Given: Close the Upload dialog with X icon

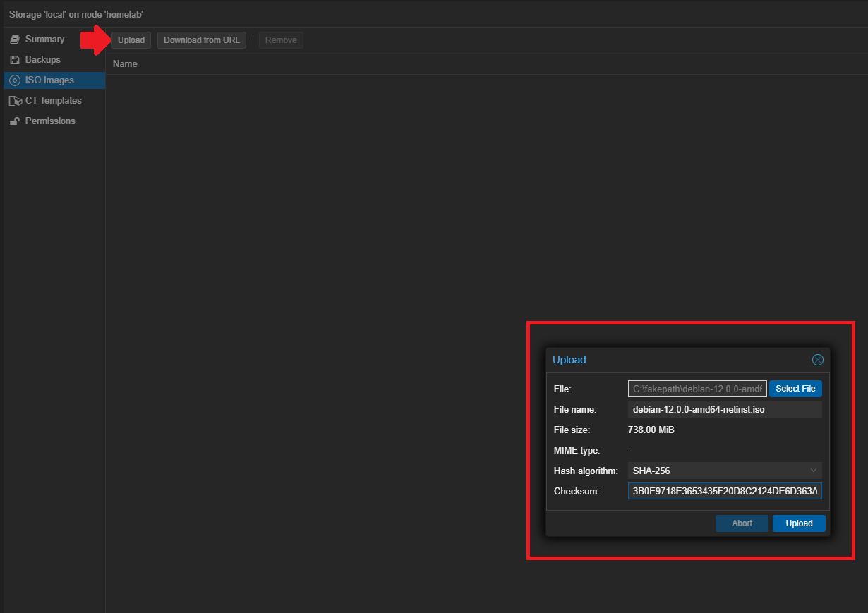Looking at the screenshot, I should [x=818, y=360].
